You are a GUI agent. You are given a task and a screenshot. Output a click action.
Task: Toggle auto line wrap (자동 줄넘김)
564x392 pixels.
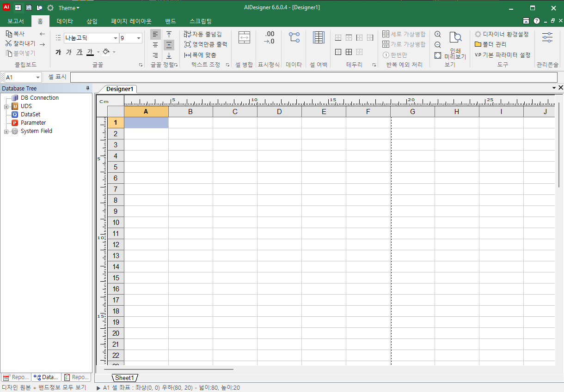[203, 34]
